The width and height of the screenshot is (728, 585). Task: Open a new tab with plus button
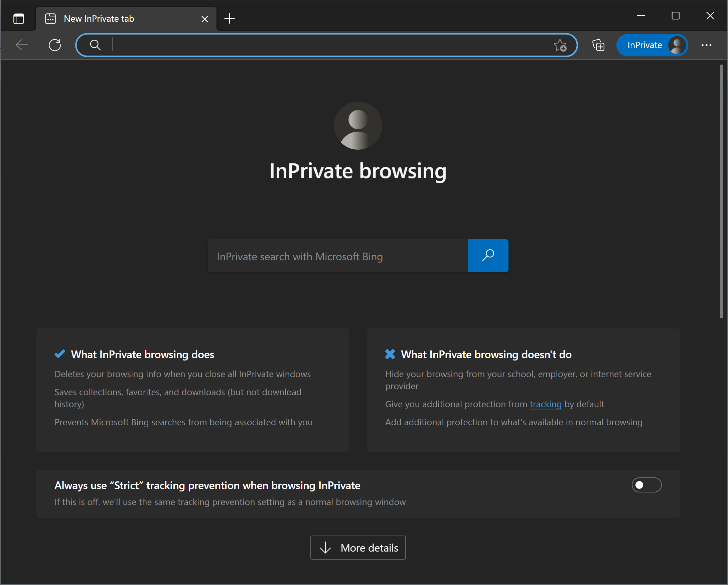(230, 19)
